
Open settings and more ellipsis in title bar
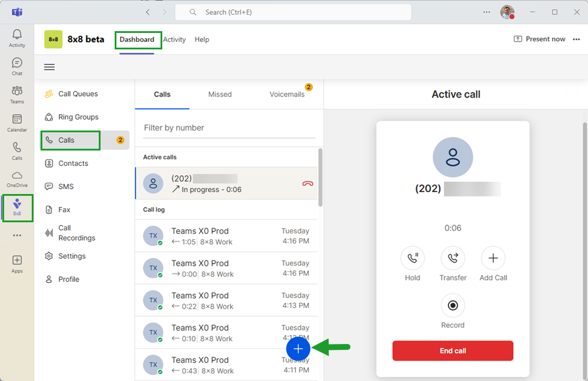[486, 12]
